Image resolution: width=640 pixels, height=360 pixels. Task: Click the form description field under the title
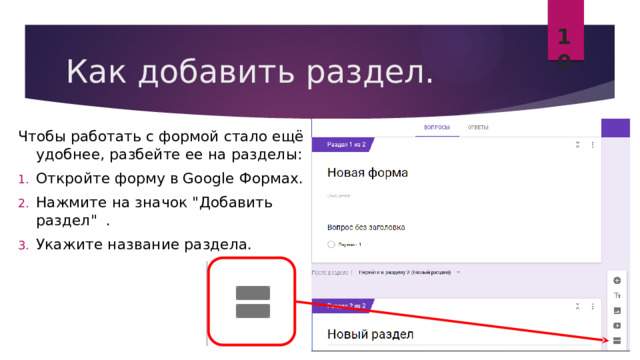point(339,196)
